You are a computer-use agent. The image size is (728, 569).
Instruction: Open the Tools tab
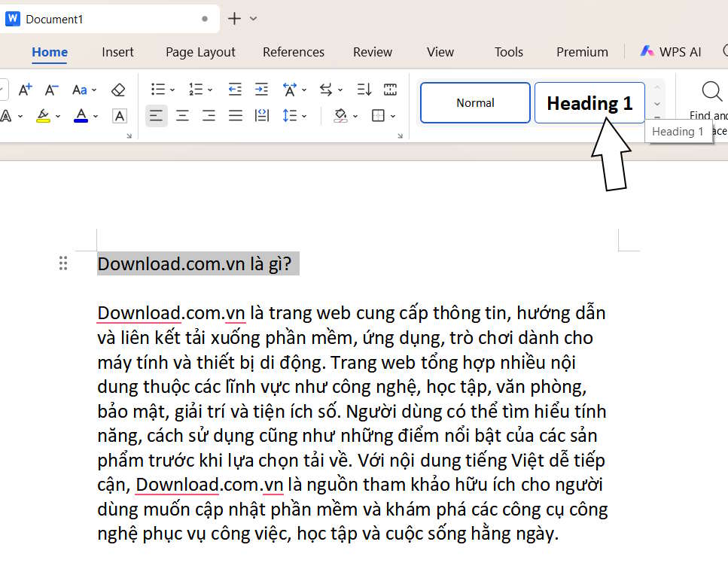coord(508,52)
